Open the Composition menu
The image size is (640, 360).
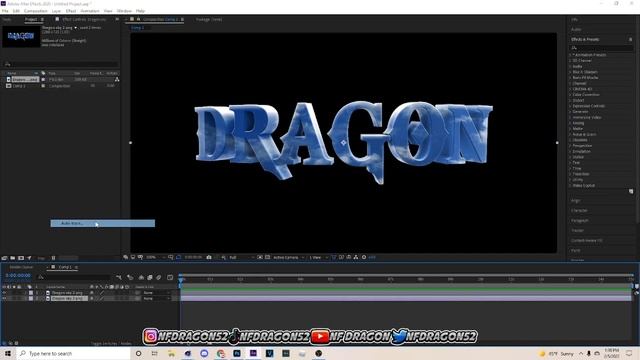click(x=36, y=11)
